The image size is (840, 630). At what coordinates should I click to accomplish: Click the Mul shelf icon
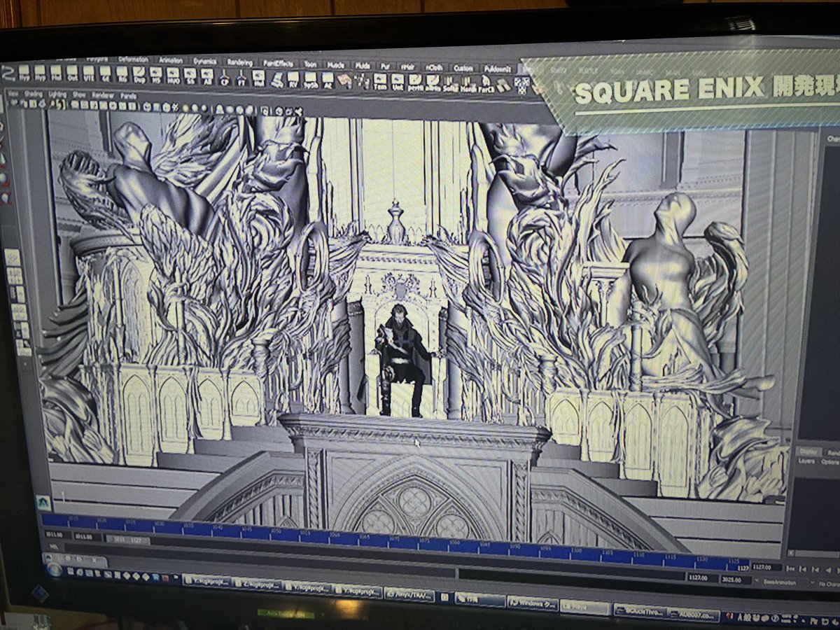point(56,73)
